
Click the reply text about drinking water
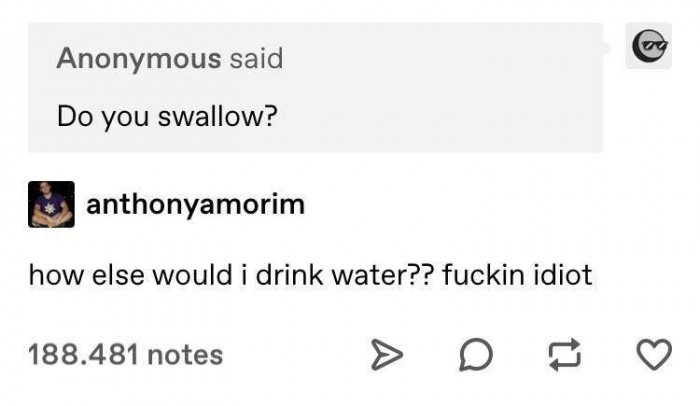pos(310,275)
